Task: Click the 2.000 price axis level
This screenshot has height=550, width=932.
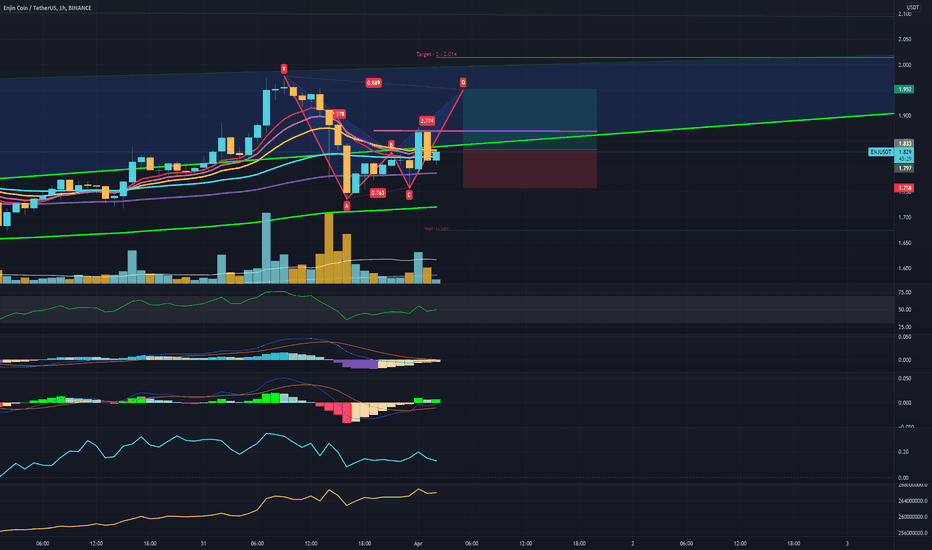Action: tap(905, 65)
